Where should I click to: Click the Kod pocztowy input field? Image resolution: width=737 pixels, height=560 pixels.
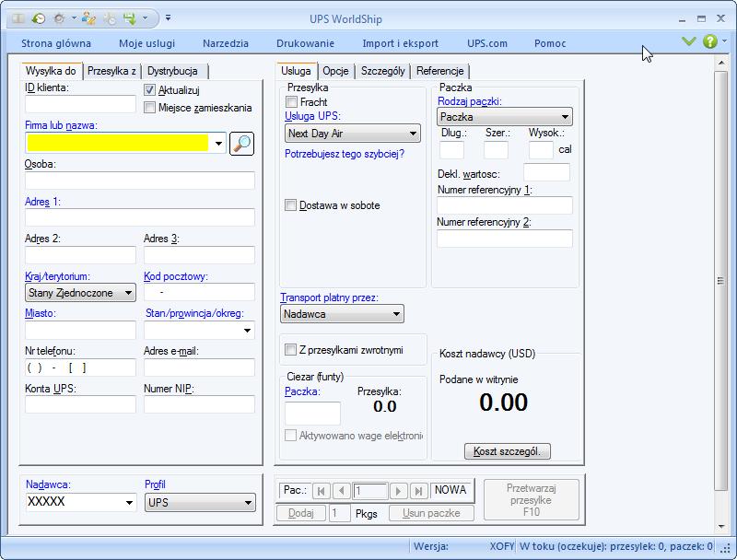pyautogui.click(x=199, y=292)
